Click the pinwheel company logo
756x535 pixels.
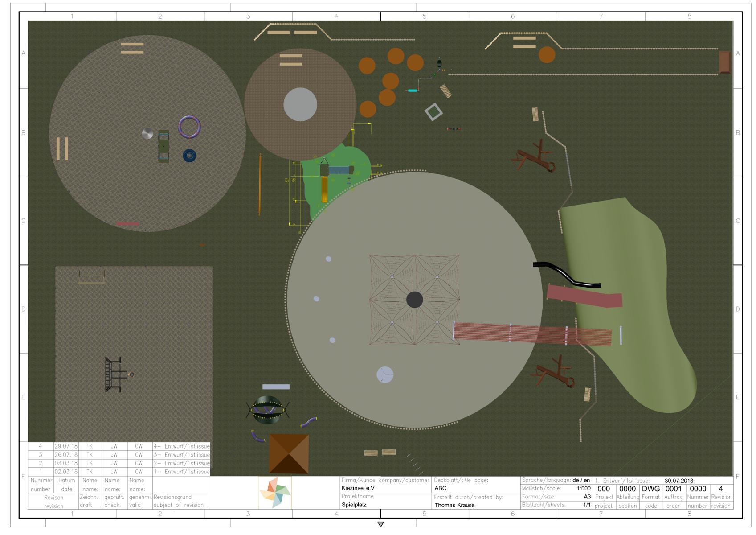(275, 493)
